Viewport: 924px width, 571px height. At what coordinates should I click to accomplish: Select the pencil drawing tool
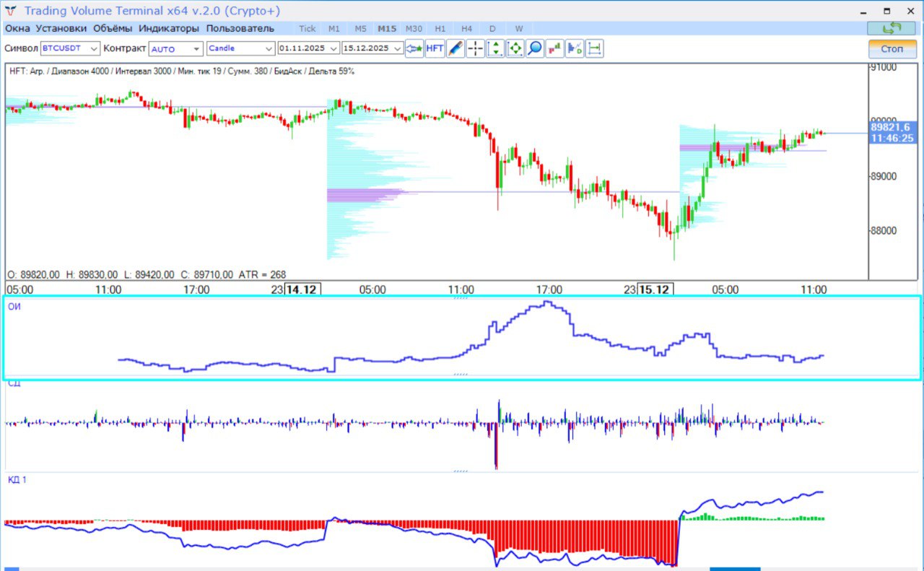456,48
